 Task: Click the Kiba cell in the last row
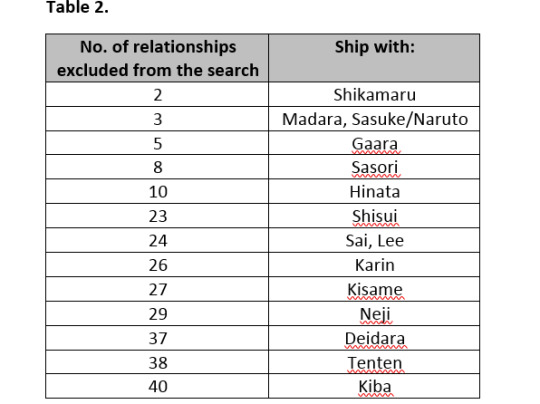[x=374, y=386]
